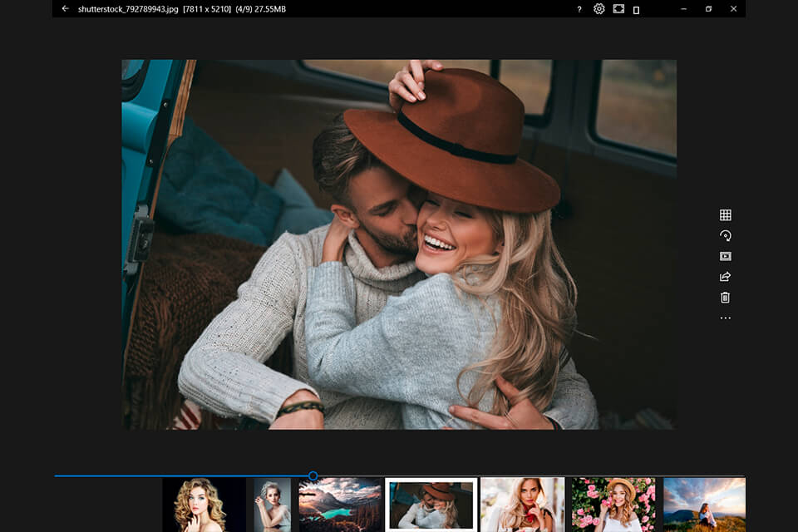Share the current photo

coord(725,276)
